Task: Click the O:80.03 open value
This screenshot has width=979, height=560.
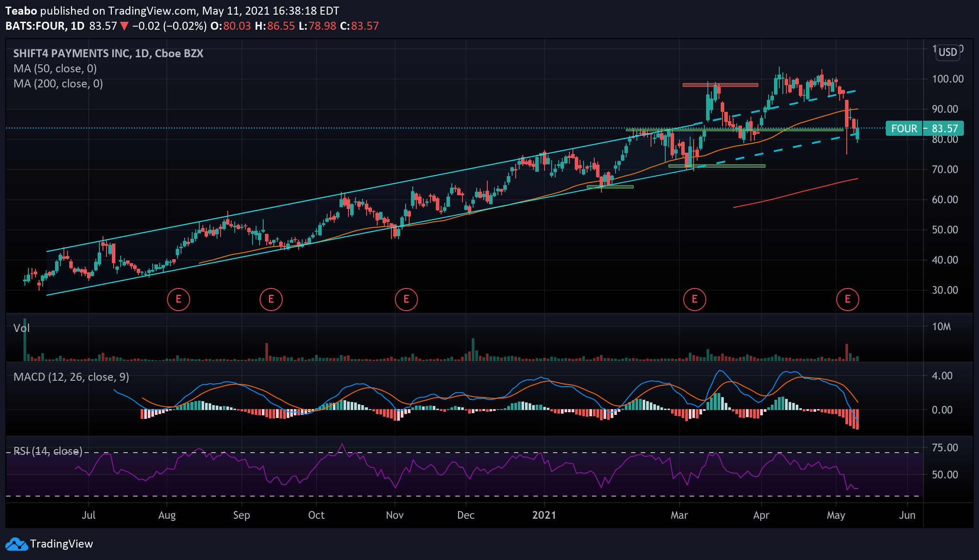Action: click(x=231, y=26)
